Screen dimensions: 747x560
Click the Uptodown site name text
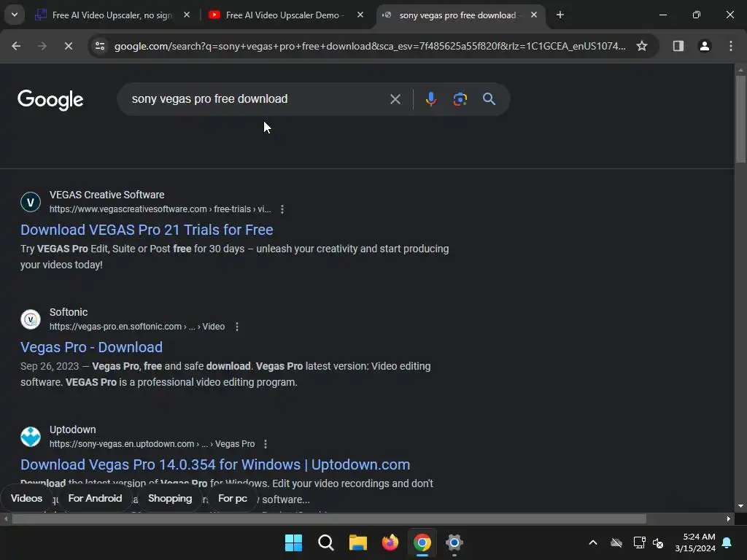click(x=72, y=429)
